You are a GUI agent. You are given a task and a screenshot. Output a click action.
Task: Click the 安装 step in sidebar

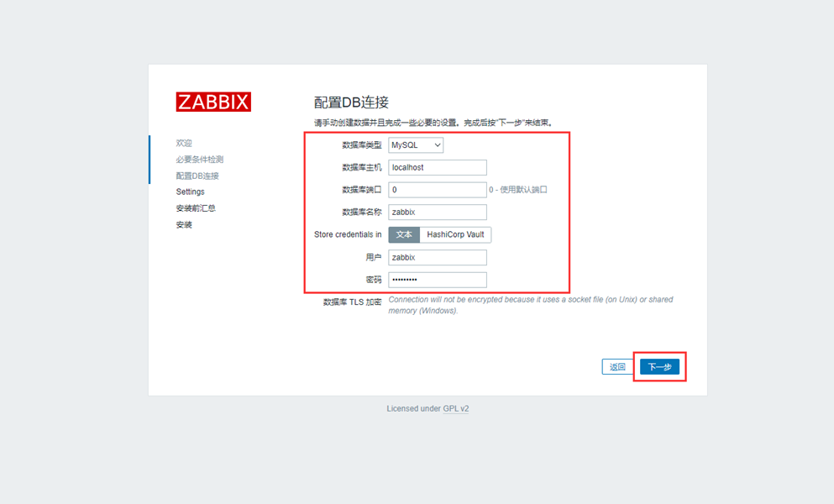pos(184,225)
